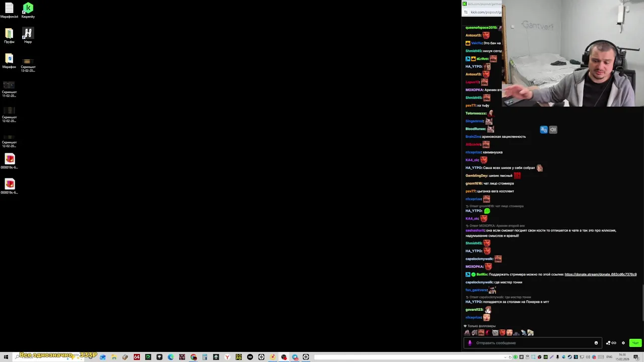Click the translate icon in chat overlay

pos(543,130)
